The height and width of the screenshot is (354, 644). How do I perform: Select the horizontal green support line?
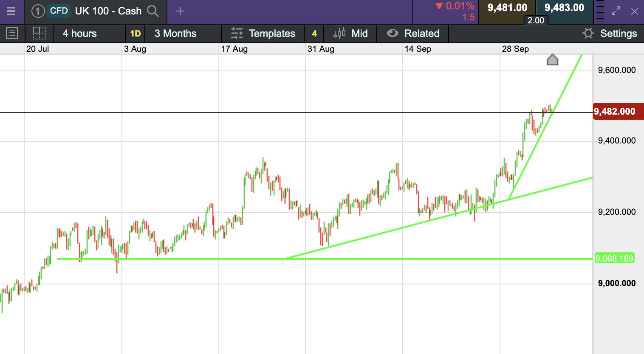(x=325, y=259)
